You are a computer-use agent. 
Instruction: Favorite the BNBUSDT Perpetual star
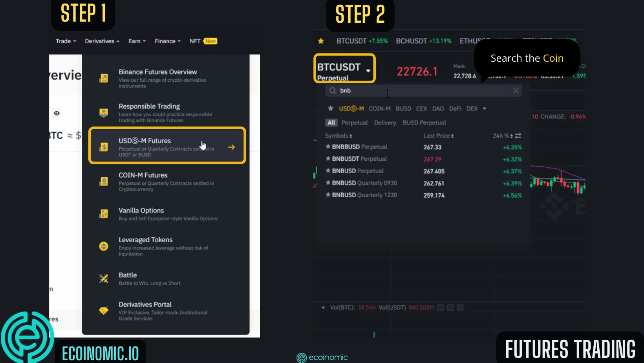[x=328, y=159]
